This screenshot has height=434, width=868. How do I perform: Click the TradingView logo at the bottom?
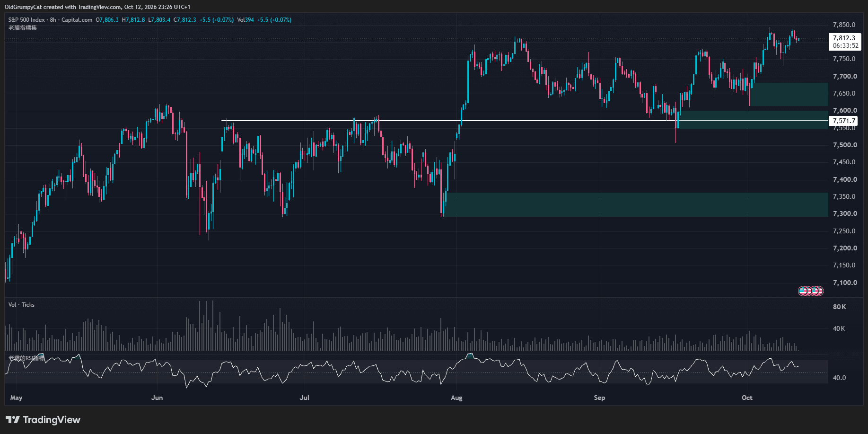point(43,420)
